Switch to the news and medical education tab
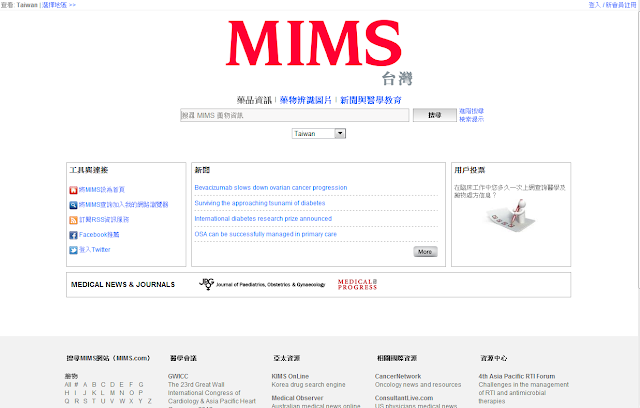 click(x=371, y=100)
